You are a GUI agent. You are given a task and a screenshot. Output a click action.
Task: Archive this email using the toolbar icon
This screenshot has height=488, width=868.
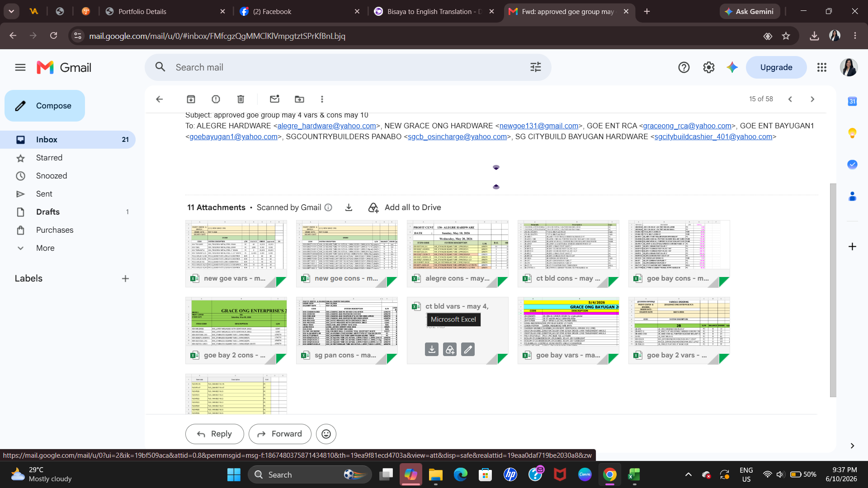[x=191, y=99]
